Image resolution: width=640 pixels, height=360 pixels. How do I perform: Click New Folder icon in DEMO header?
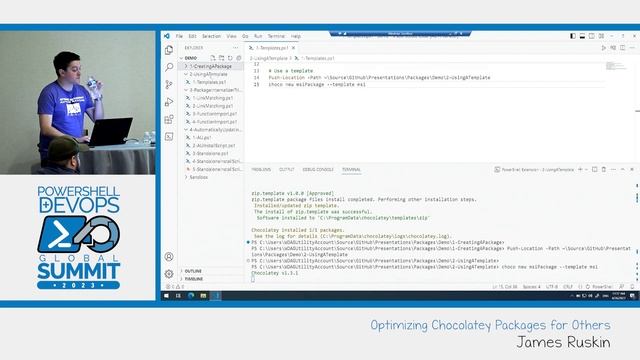coord(221,58)
